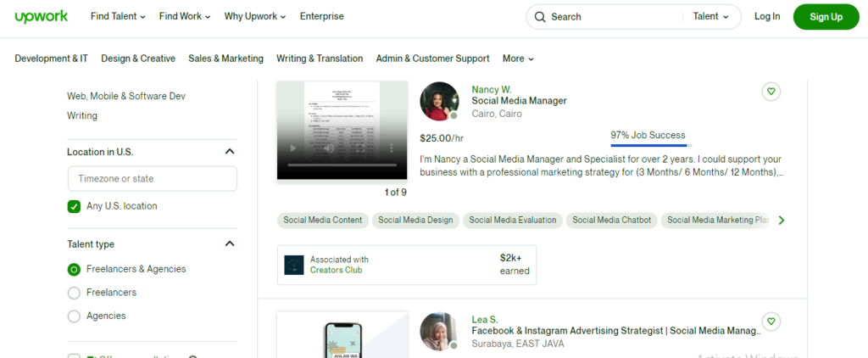Click Cairo, Cairo location text
Image resolution: width=868 pixels, height=358 pixels.
coord(497,114)
